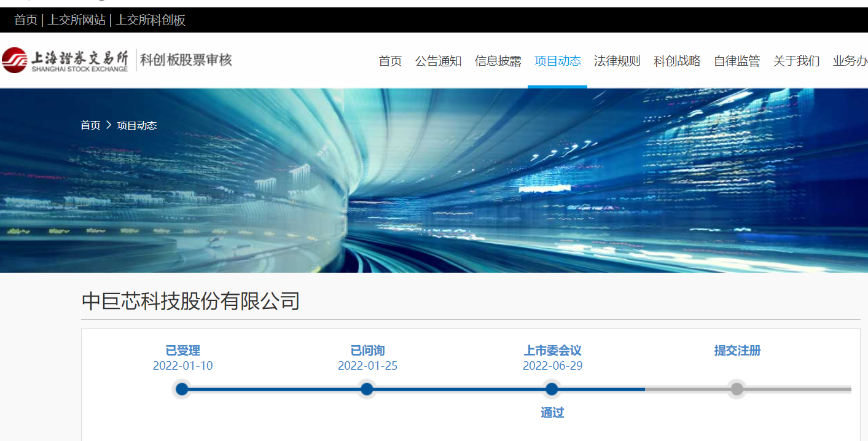
Task: Click 首页 in the banner breadcrumb
Action: coord(90,125)
